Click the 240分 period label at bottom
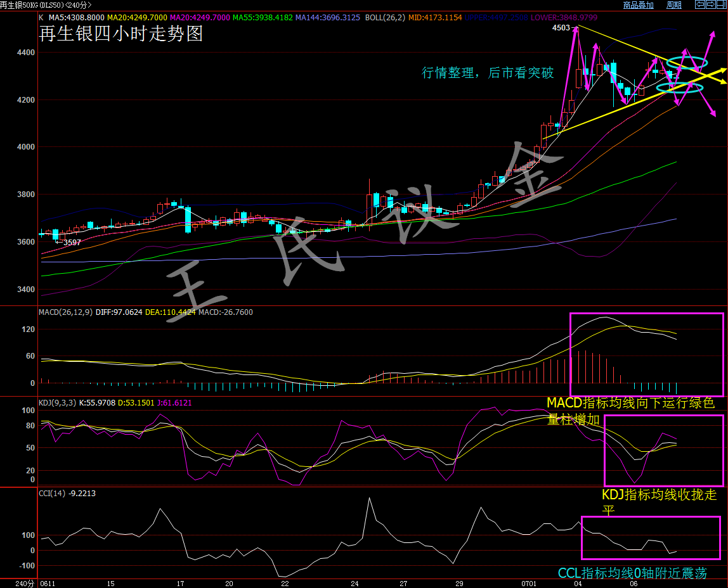 23,583
